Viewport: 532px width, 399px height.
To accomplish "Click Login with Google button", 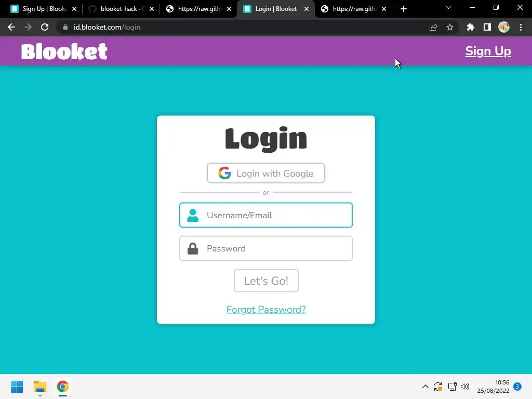I will coord(265,174).
